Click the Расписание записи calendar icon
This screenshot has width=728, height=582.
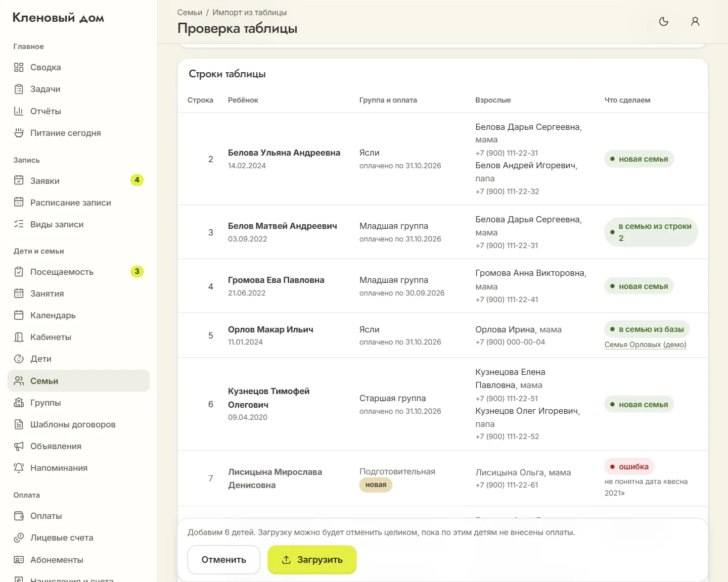pyautogui.click(x=19, y=202)
